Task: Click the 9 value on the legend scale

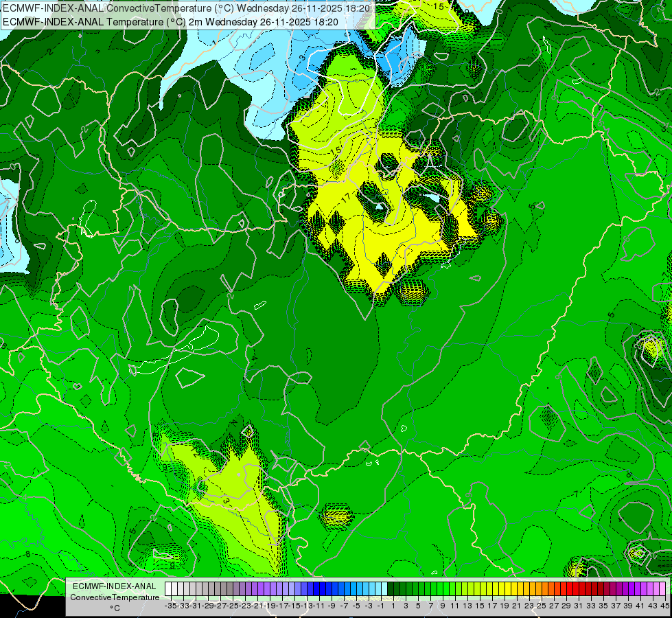Action: coord(443,606)
